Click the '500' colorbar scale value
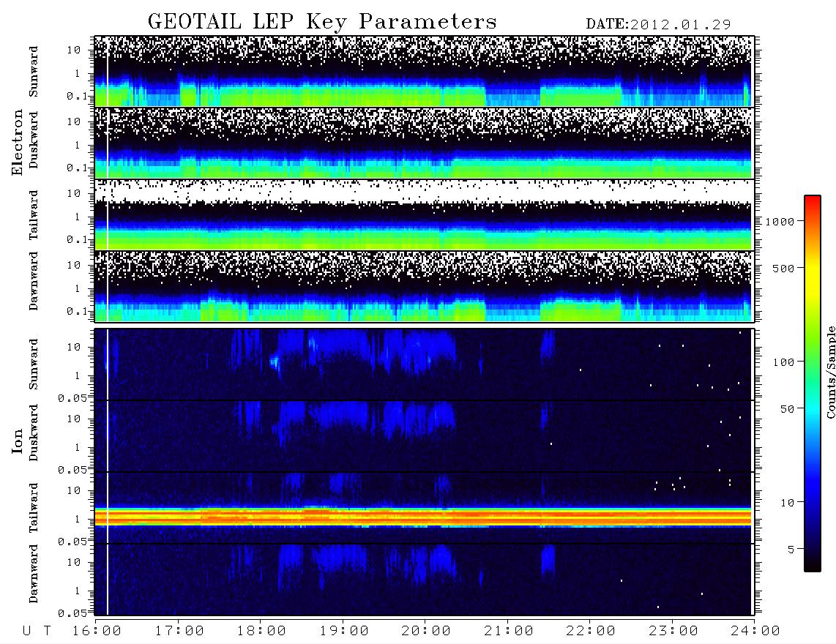Image resolution: width=836 pixels, height=644 pixels. [783, 268]
